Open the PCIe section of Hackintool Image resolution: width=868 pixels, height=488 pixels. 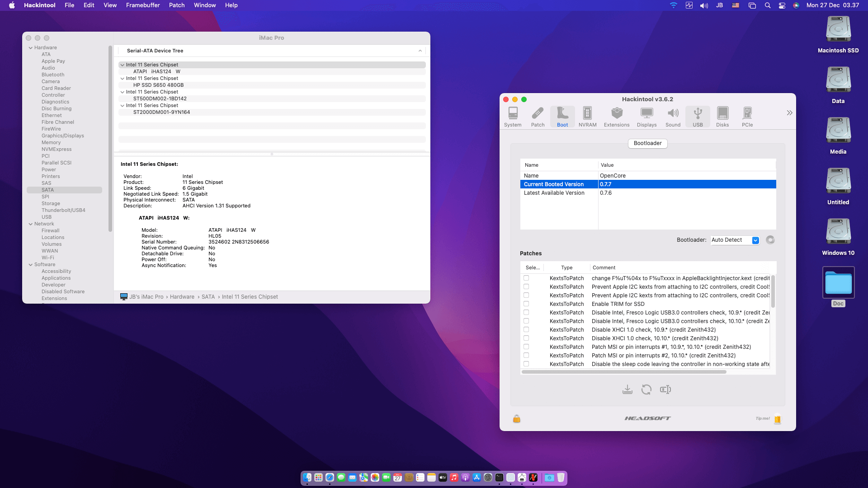[x=747, y=117]
